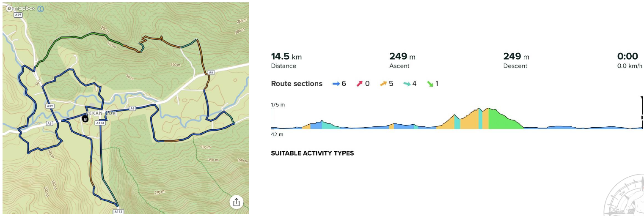Viewport: 644px width, 216px height.
Task: Select the teal gentle downhill arrow icon
Action: (x=407, y=84)
